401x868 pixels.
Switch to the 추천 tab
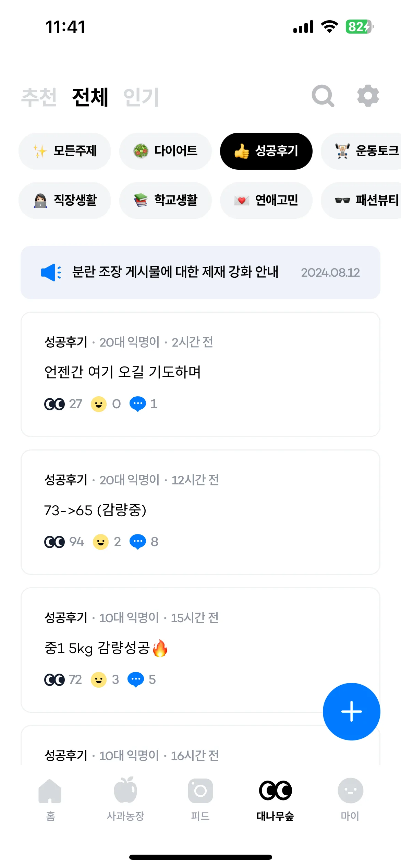39,97
